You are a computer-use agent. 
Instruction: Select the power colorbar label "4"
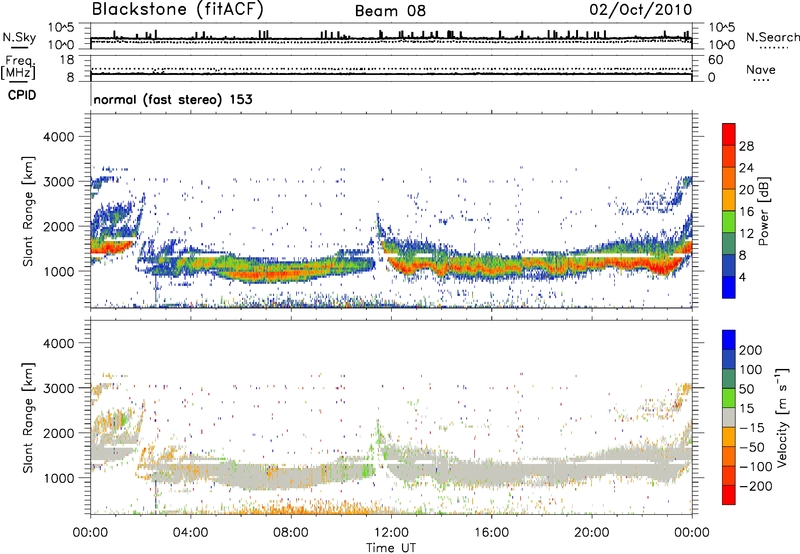[742, 278]
